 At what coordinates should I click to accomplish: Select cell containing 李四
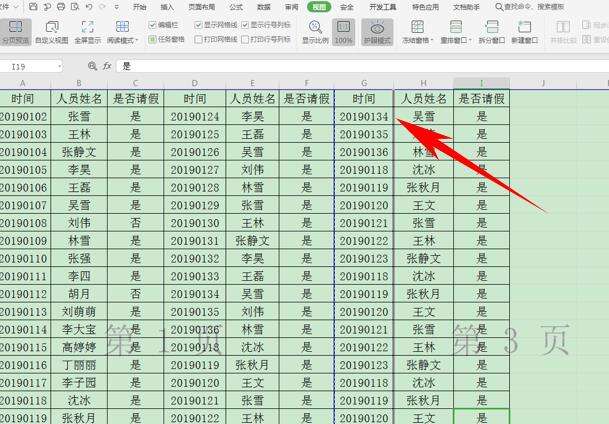click(79, 276)
